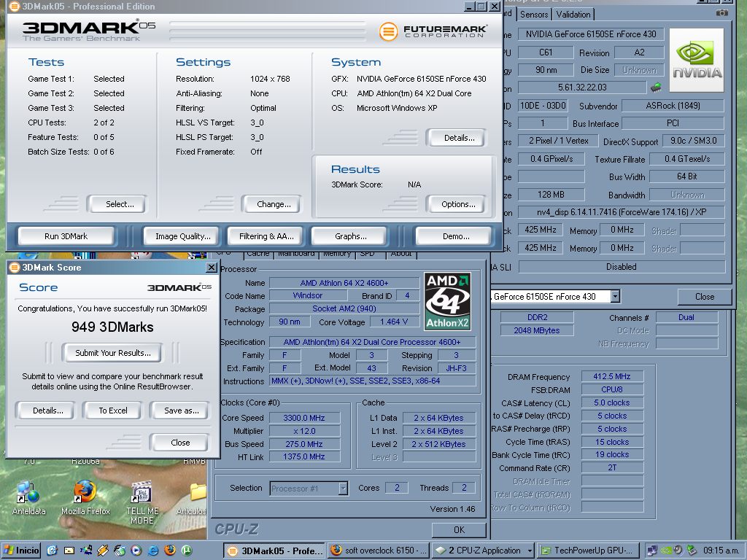
Task: Click the taskbar clock showing 09:15 a.m.
Action: click(721, 551)
